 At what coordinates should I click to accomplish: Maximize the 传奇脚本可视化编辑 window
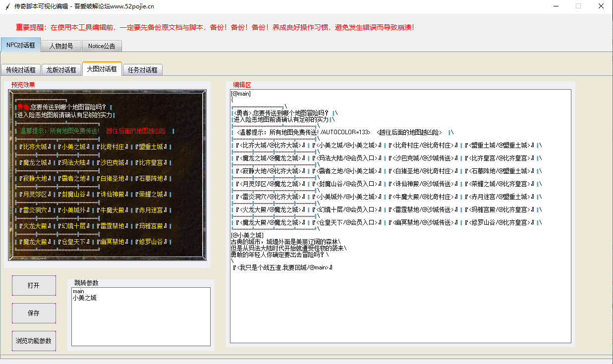pos(578,6)
